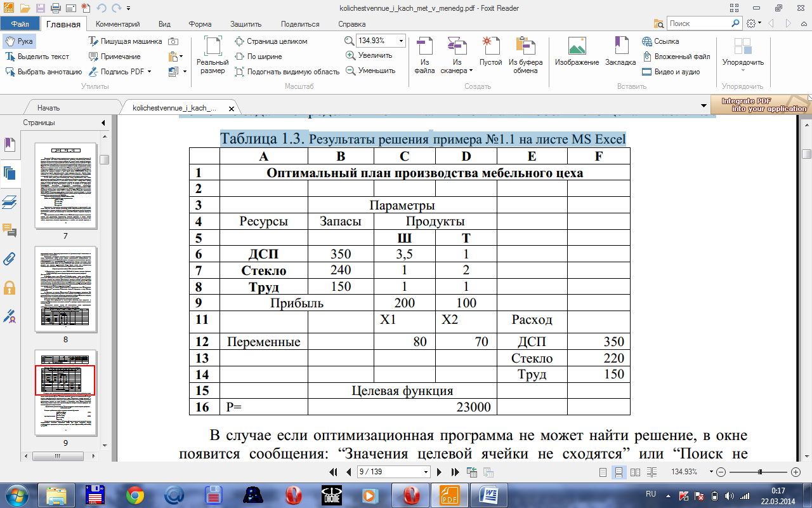Screen dimensions: 812x508
Task: Open the Attachments paperclip panel
Action: [x=10, y=258]
